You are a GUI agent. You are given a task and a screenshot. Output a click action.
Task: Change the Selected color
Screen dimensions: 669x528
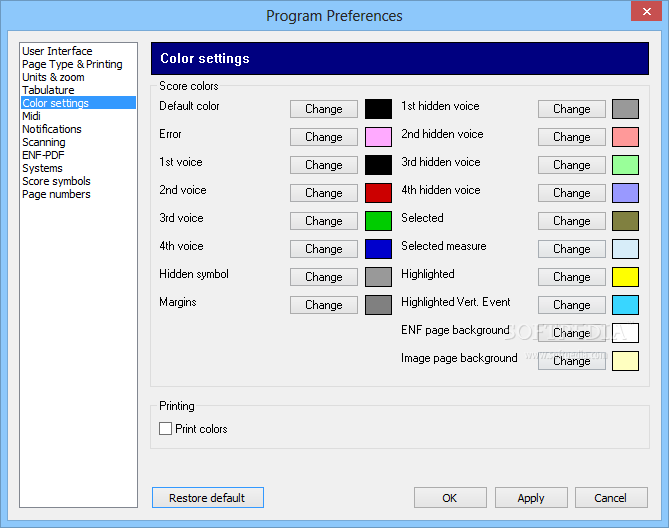tap(572, 221)
